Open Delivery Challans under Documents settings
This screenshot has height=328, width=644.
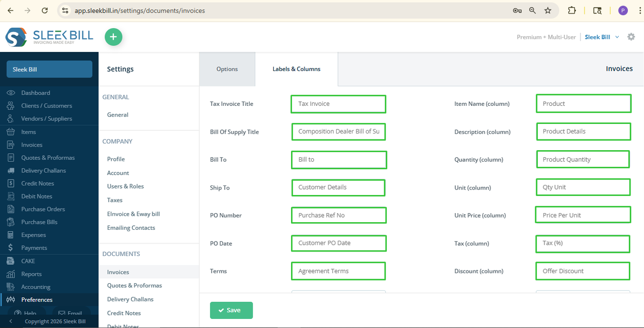(130, 299)
